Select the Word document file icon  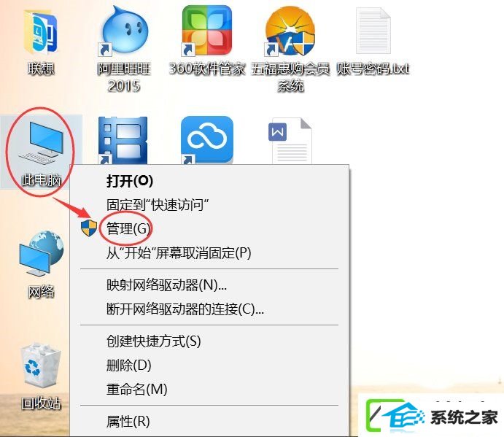tap(290, 142)
